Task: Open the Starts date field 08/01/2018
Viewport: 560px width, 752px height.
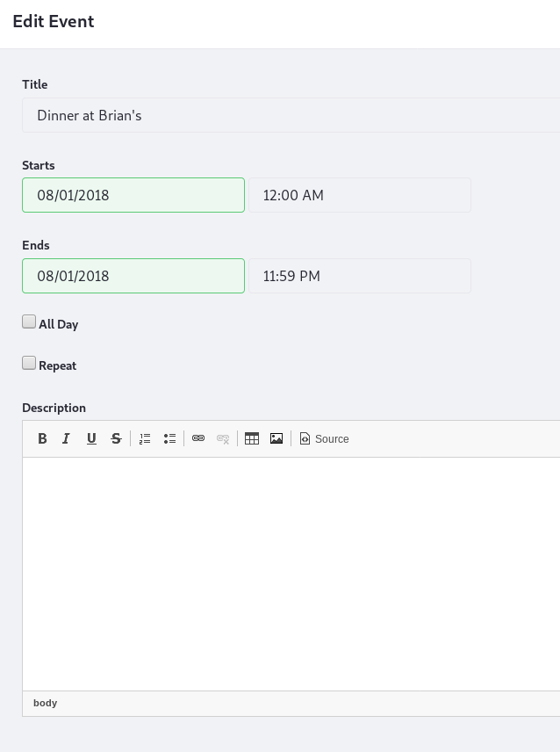Action: 133,195
